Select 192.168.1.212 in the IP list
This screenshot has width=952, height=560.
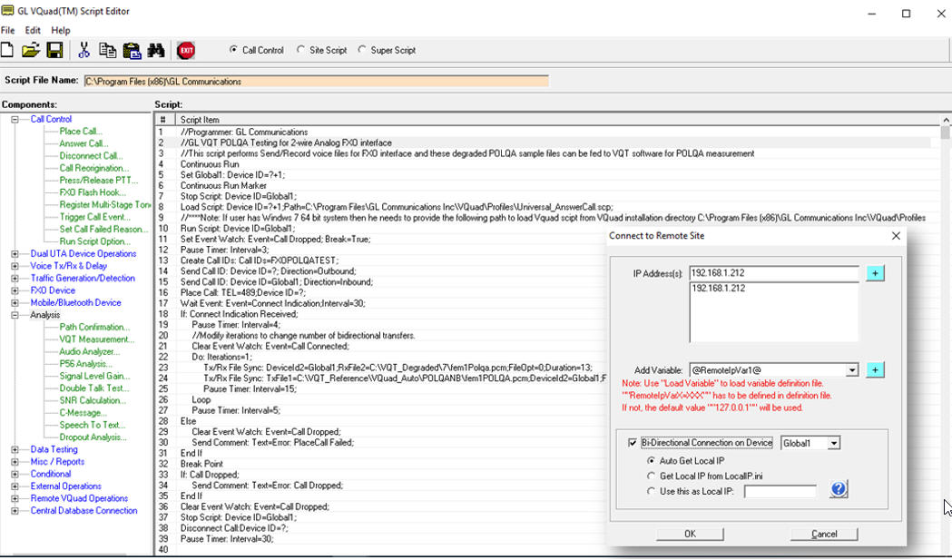point(719,289)
